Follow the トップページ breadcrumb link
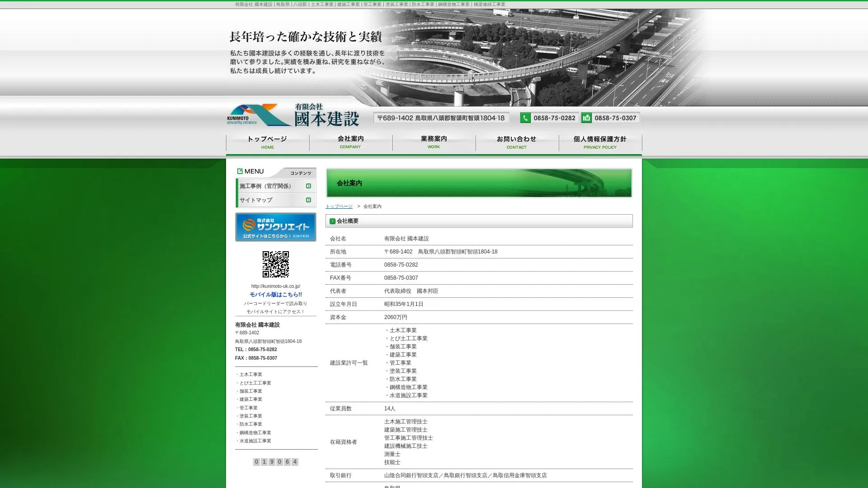Image resolution: width=868 pixels, height=488 pixels. point(339,206)
